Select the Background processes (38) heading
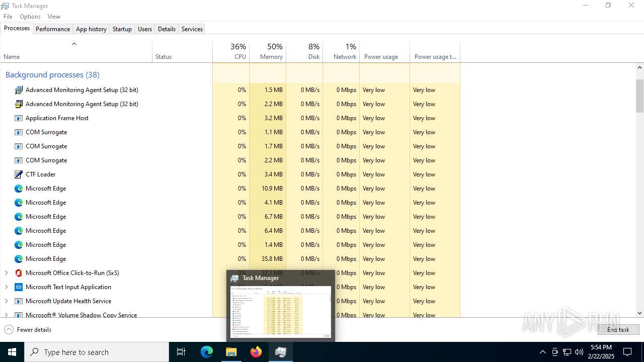Screen dimensions: 644x362 (x=52, y=75)
